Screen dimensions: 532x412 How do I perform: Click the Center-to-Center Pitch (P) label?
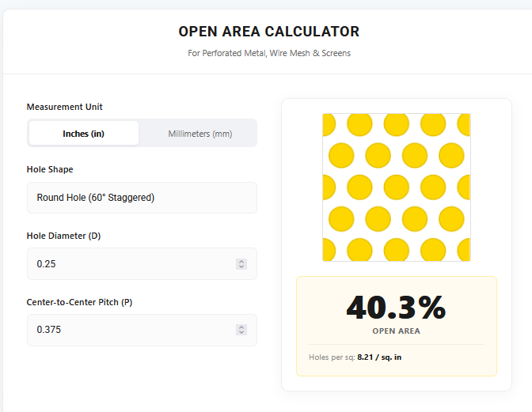click(79, 302)
